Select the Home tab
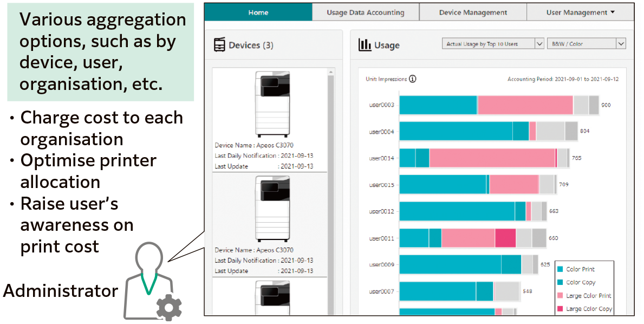Image resolution: width=644 pixels, height=324 pixels. 258,11
